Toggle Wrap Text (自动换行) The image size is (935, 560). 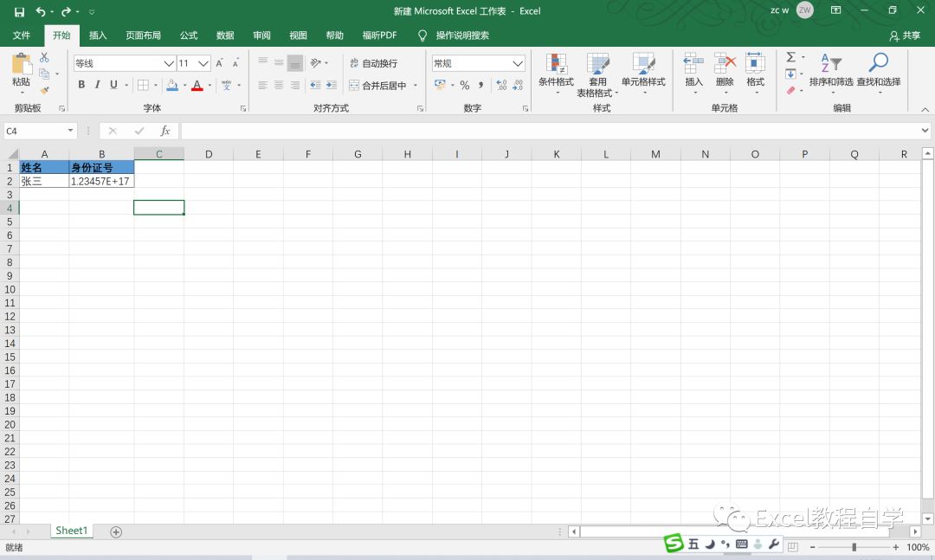pyautogui.click(x=373, y=63)
